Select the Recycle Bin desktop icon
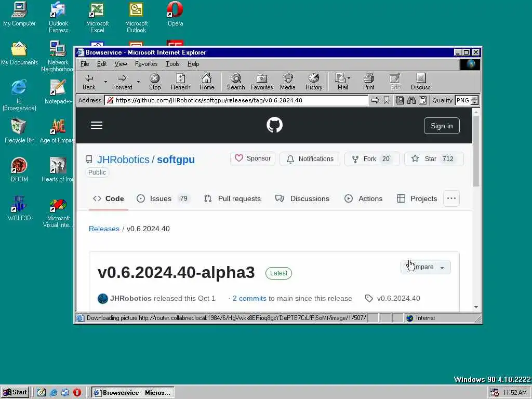The image size is (532, 399). [19, 131]
